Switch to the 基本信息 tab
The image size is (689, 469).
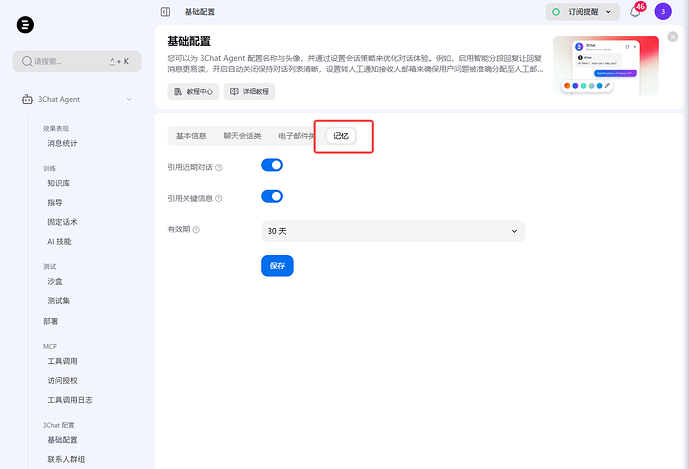(x=191, y=136)
